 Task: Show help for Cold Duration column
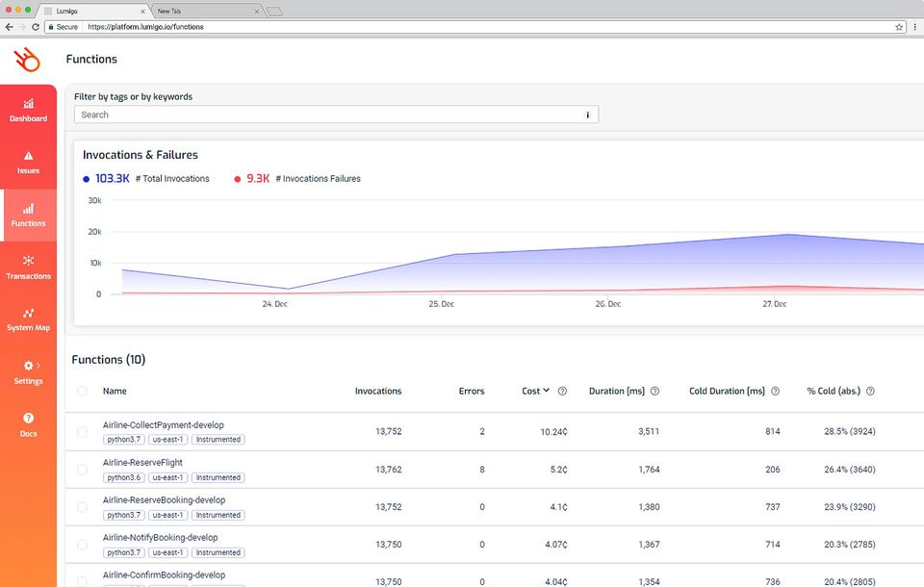point(775,391)
